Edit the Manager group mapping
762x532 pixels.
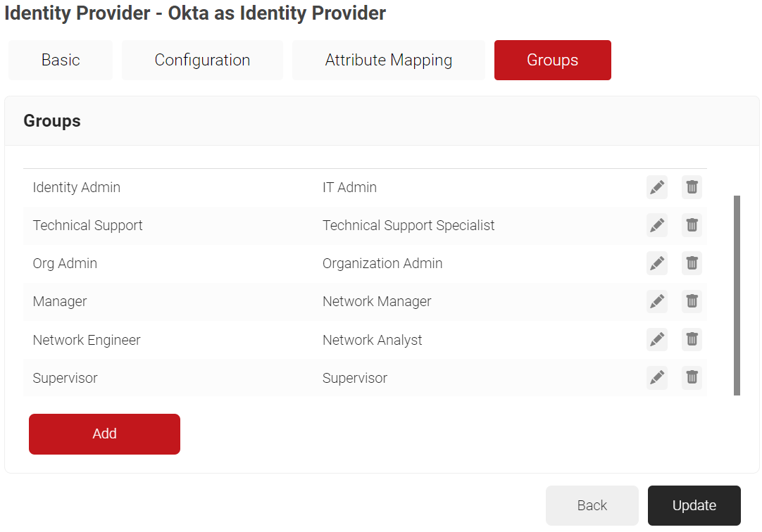[x=656, y=301]
